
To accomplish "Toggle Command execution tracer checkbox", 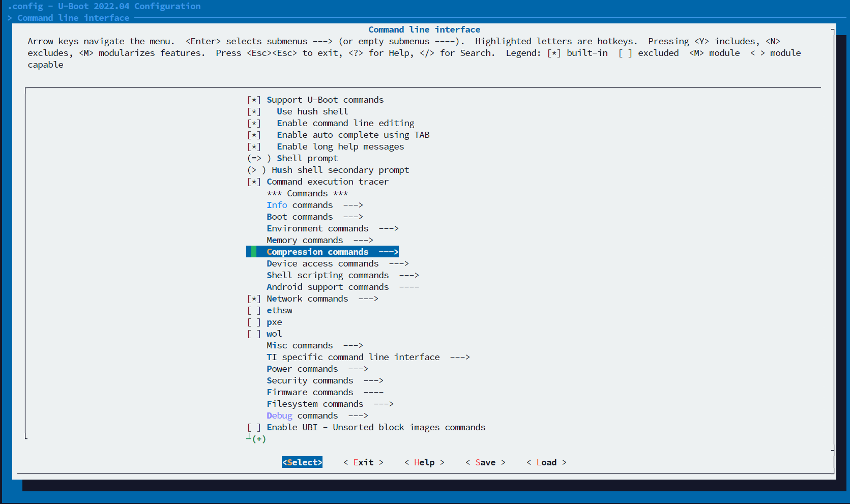I will pos(254,182).
